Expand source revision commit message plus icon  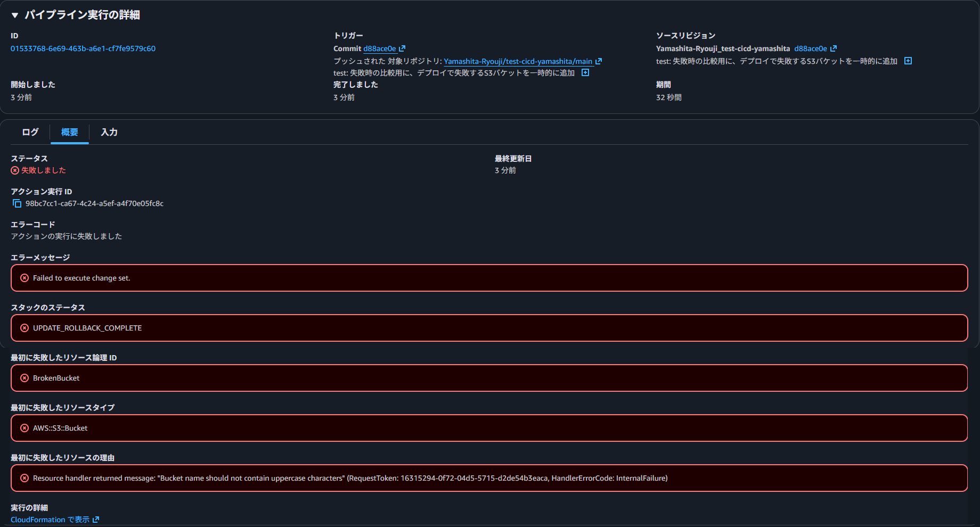click(908, 61)
